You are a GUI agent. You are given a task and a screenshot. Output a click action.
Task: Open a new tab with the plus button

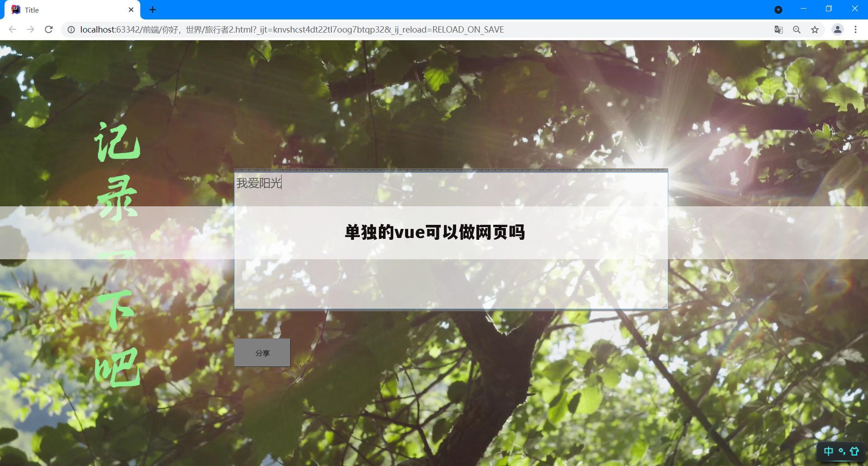[x=152, y=10]
